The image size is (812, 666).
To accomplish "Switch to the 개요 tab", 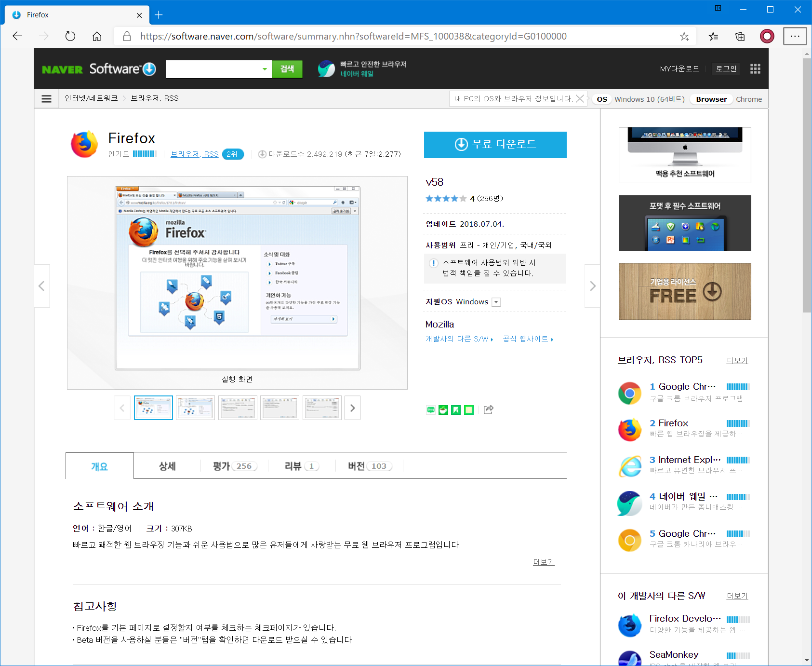I will [100, 466].
